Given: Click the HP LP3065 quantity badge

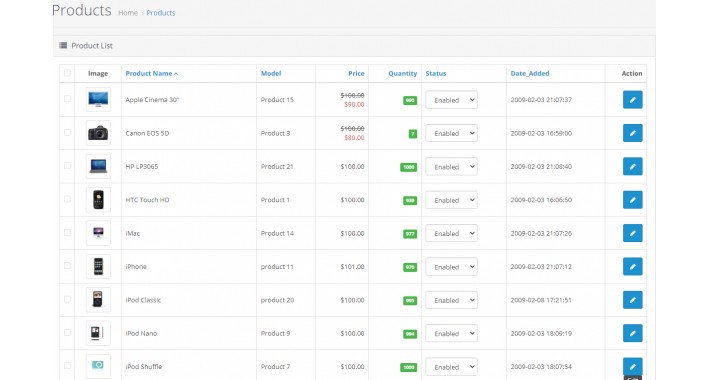Looking at the screenshot, I should click(x=408, y=167).
